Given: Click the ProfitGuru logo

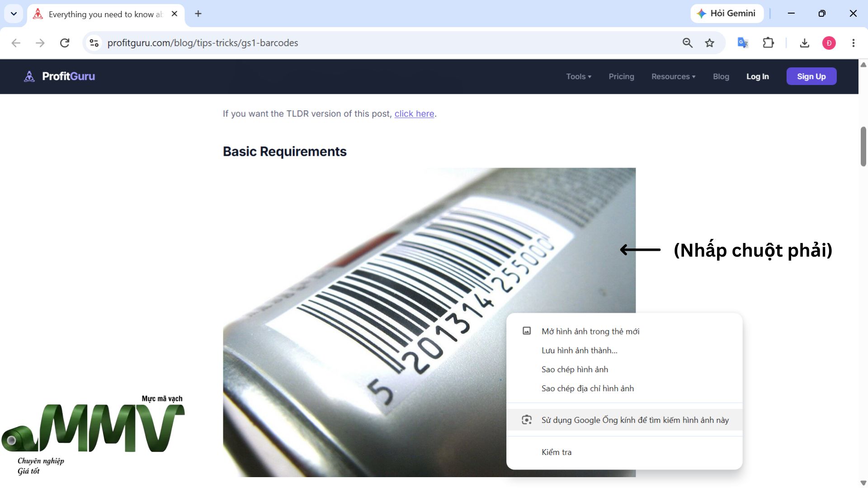Looking at the screenshot, I should [x=59, y=76].
